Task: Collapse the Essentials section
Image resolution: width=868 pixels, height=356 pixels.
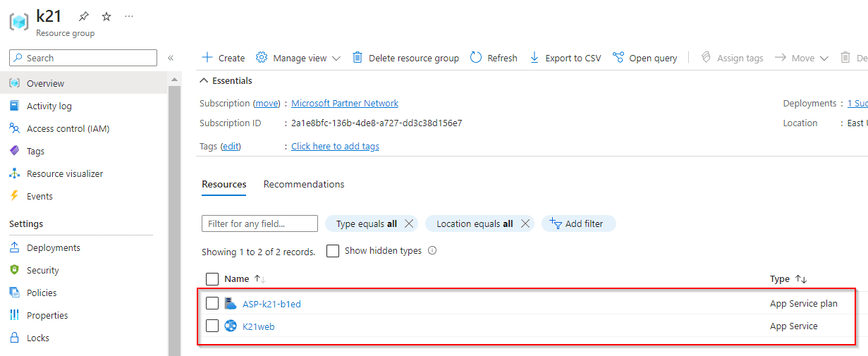Action: coord(204,80)
